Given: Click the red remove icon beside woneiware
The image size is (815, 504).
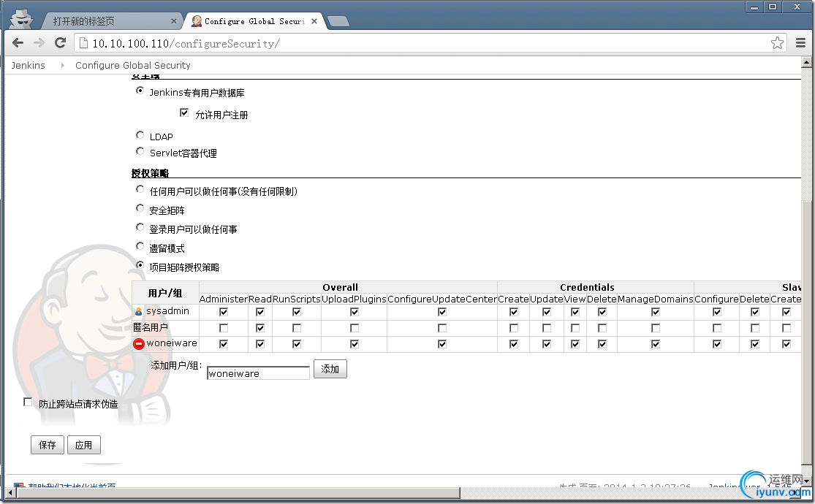Looking at the screenshot, I should (139, 344).
